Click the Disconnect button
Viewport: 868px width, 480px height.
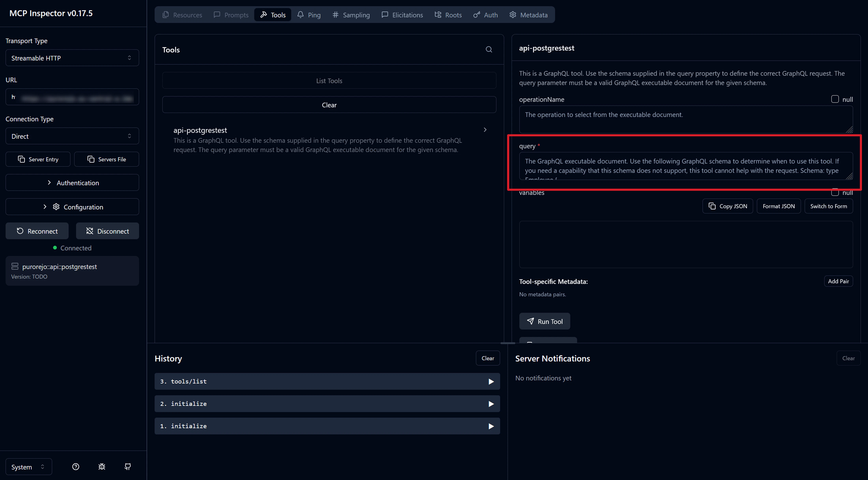click(108, 231)
